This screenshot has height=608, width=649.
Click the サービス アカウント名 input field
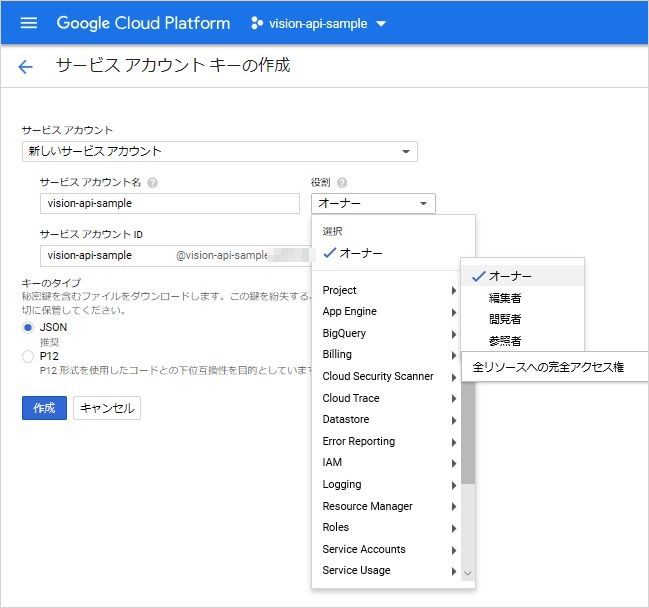(170, 203)
